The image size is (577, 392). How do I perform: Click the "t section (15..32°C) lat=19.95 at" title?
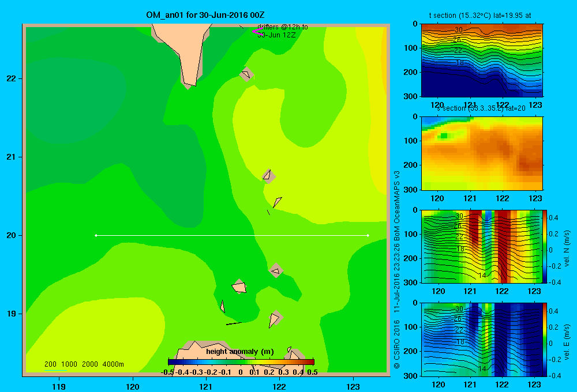click(x=480, y=16)
